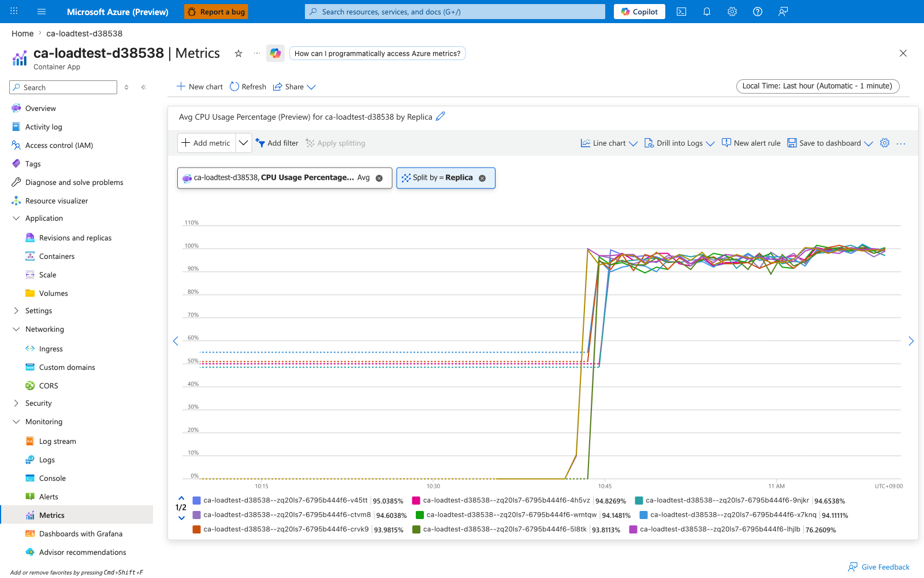Open the feedback icon in header
Viewport: 924px width, 578px height.
tap(783, 12)
